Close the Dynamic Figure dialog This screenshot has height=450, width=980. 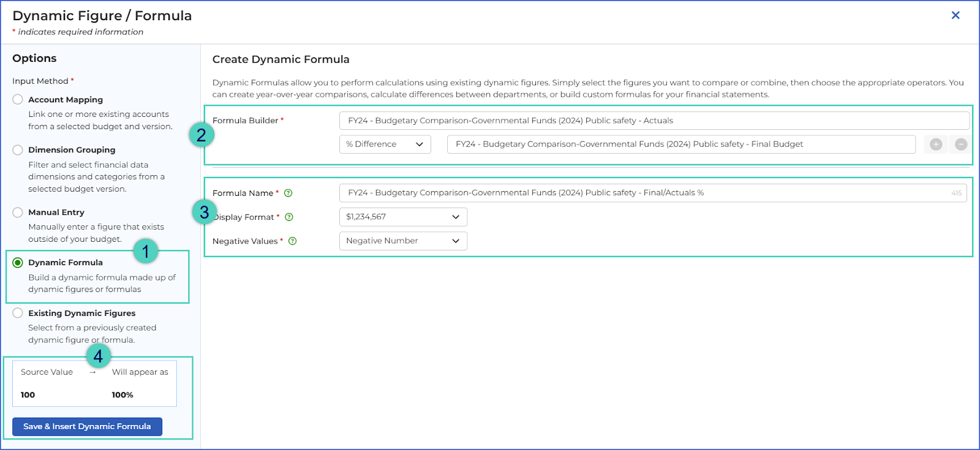[x=956, y=15]
